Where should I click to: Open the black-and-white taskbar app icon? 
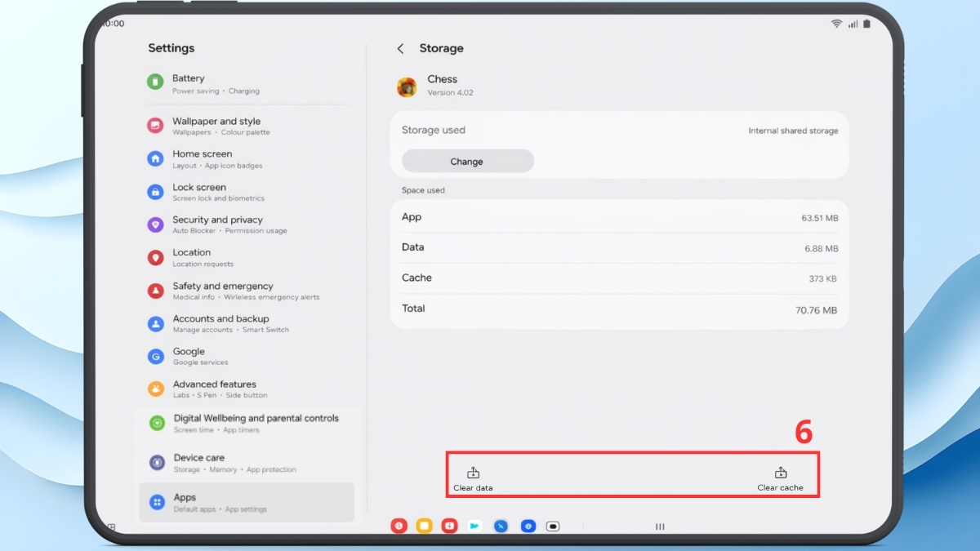(553, 527)
